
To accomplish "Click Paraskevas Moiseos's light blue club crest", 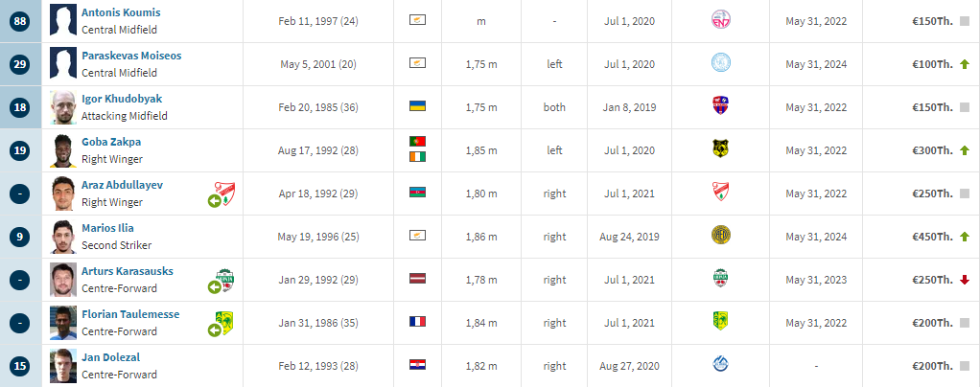I will click(x=721, y=62).
